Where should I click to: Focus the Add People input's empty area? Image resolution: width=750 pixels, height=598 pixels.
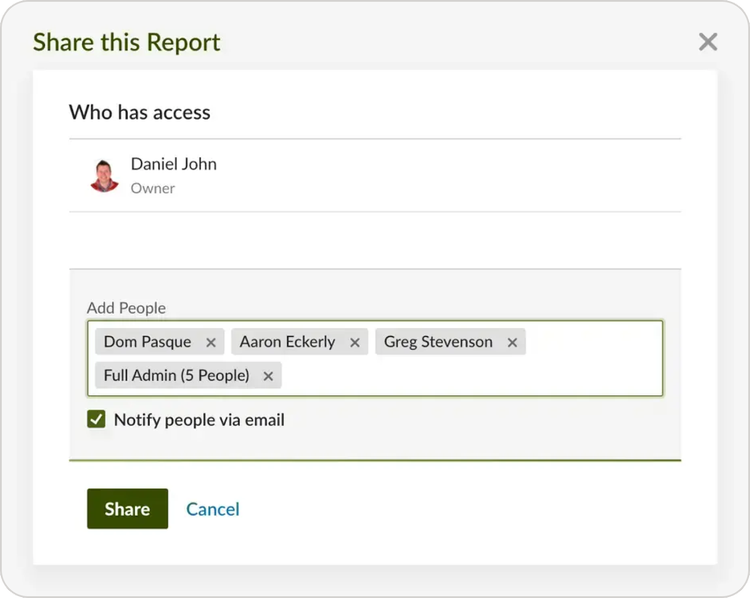click(470, 376)
